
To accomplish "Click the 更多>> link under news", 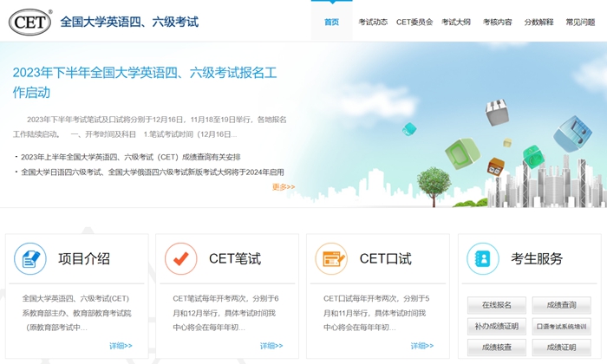I will click(x=284, y=187).
